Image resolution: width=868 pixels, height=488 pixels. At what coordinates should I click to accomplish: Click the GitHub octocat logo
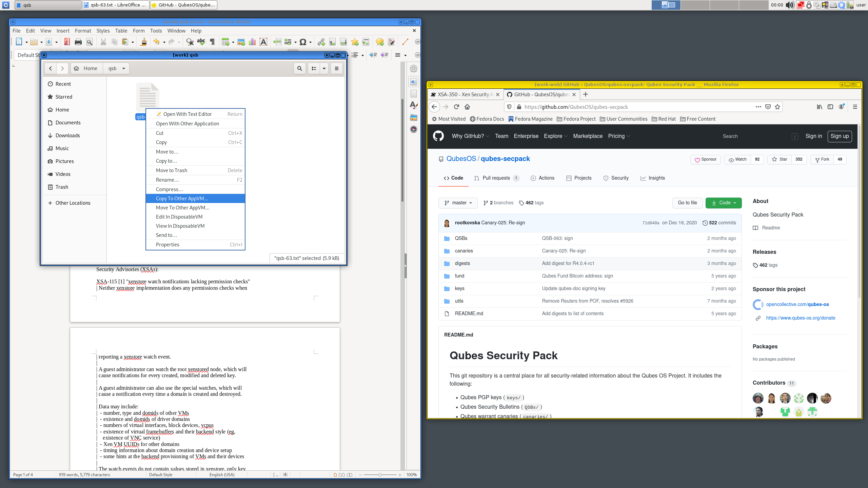point(438,136)
